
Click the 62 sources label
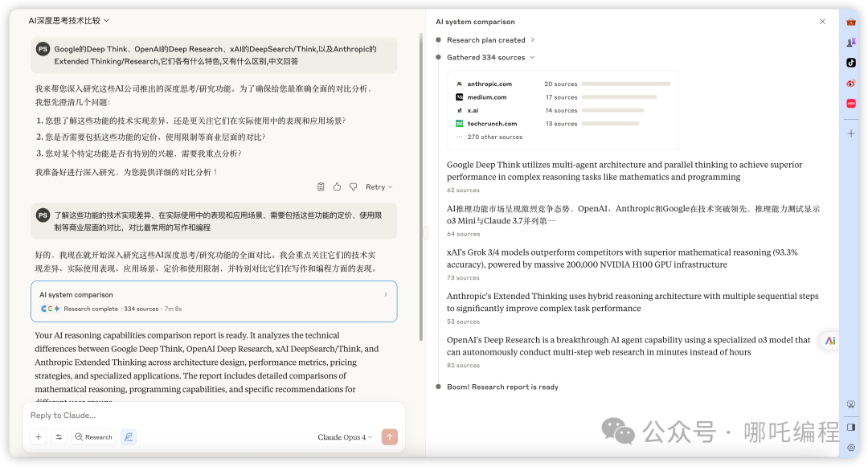(464, 190)
